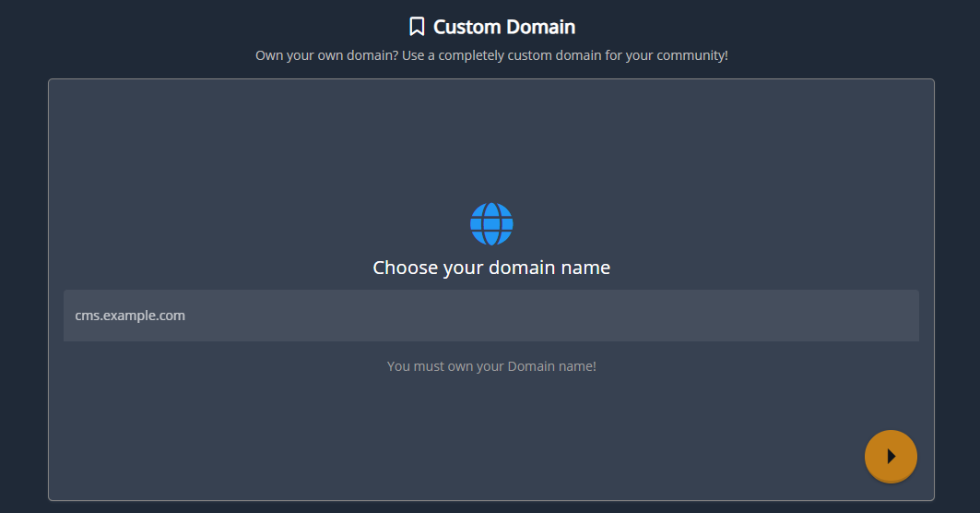Click the play arrow icon in orange circle
This screenshot has width=980, height=513.
(x=891, y=456)
